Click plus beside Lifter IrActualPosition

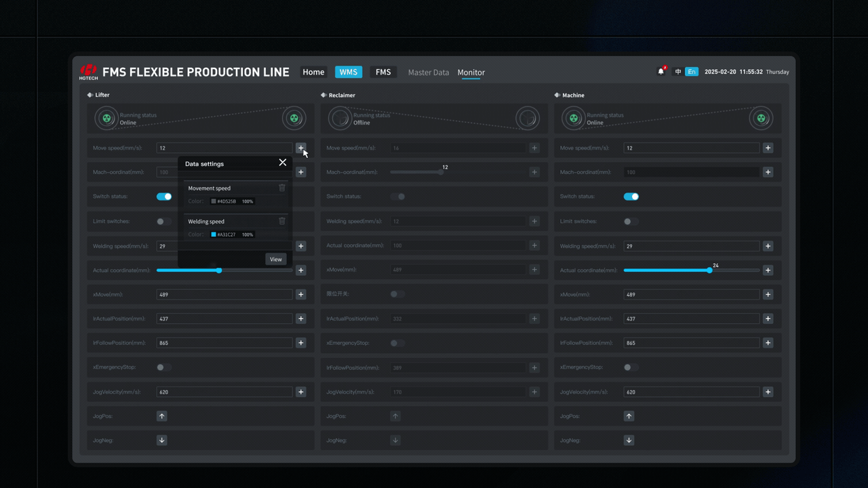pos(301,319)
